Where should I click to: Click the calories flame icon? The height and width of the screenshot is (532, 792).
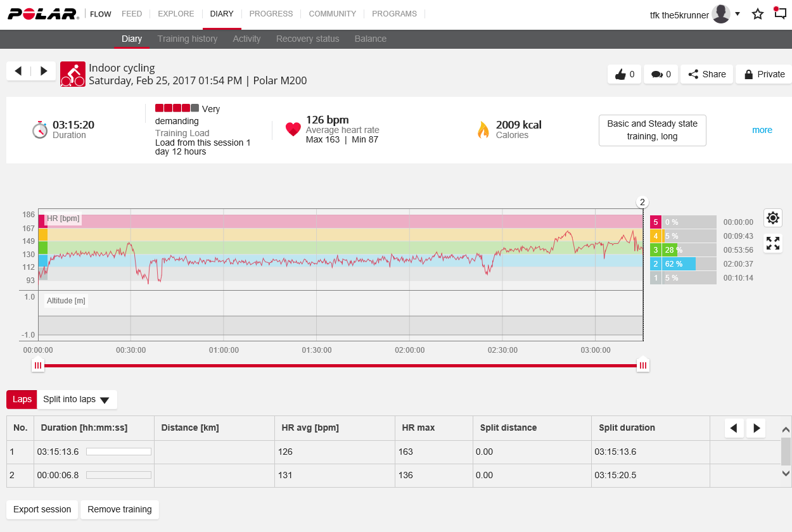[x=483, y=130]
